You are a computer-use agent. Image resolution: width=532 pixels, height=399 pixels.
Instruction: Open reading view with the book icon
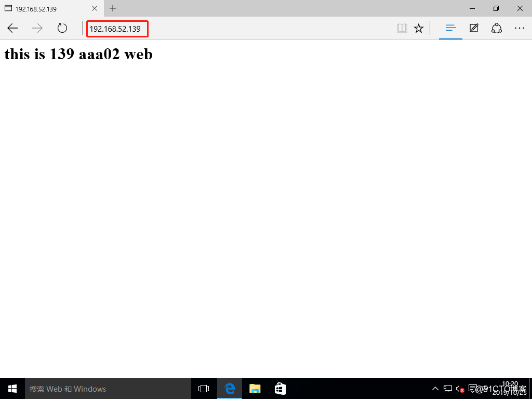coord(402,28)
